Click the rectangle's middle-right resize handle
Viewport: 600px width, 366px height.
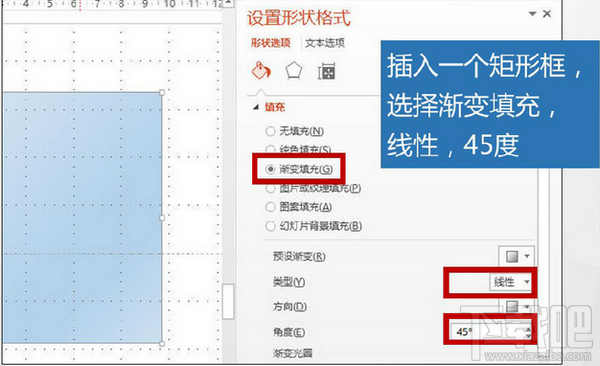tap(162, 217)
